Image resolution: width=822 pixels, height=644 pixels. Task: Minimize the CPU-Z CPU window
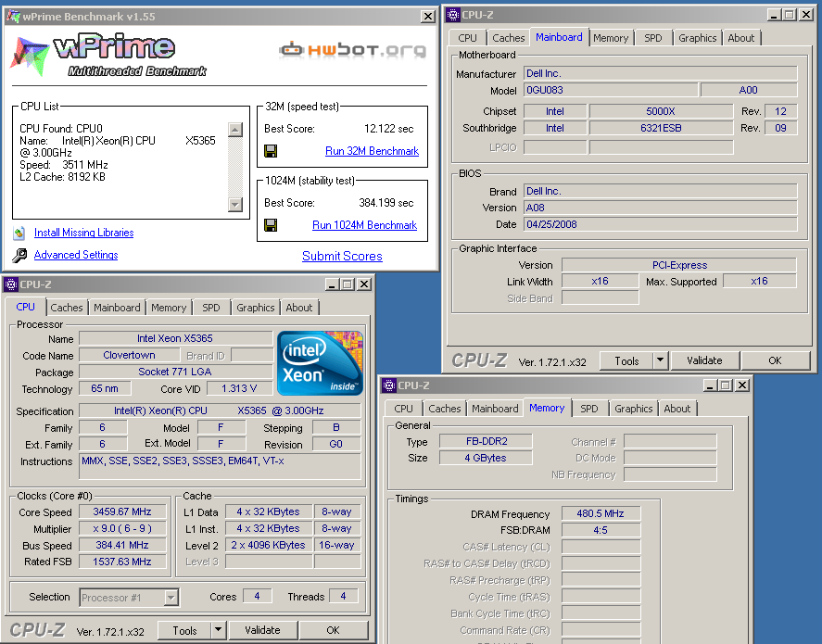[x=332, y=284]
